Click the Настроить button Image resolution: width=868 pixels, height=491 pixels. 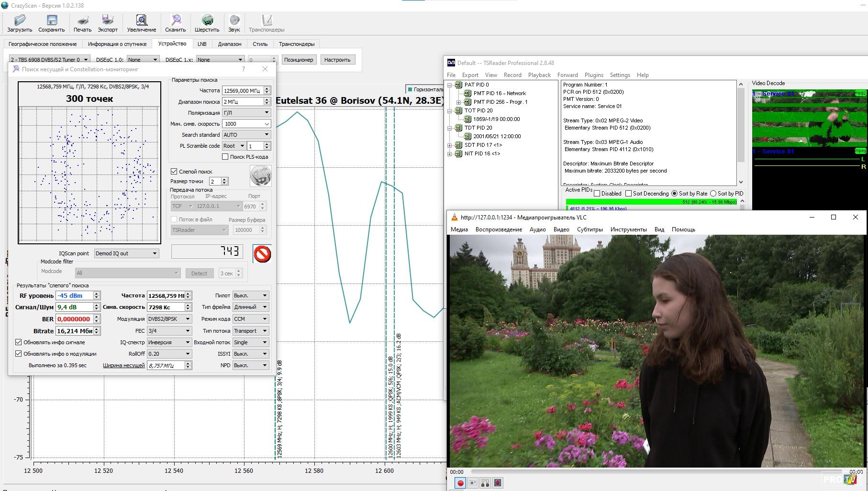(x=337, y=60)
